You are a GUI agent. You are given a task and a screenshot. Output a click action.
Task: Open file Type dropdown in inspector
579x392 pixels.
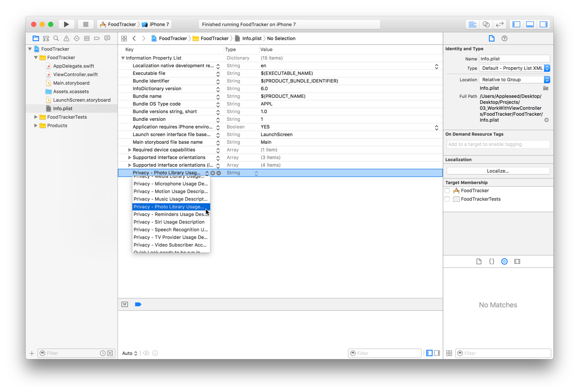pos(515,68)
